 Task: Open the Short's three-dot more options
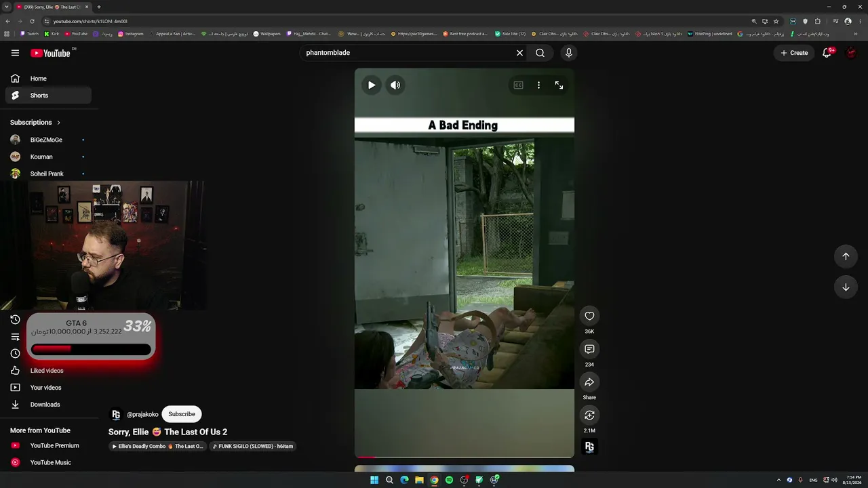coord(538,85)
